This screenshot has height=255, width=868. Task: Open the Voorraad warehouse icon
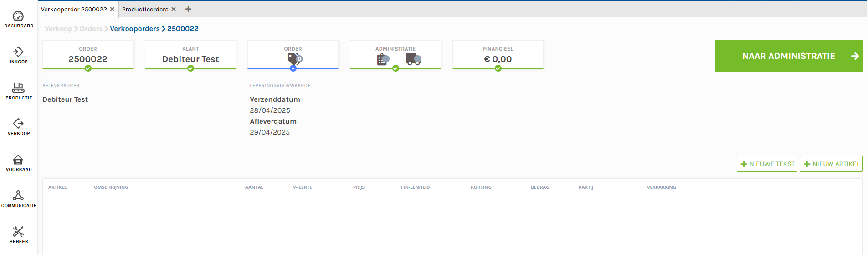pyautogui.click(x=18, y=160)
